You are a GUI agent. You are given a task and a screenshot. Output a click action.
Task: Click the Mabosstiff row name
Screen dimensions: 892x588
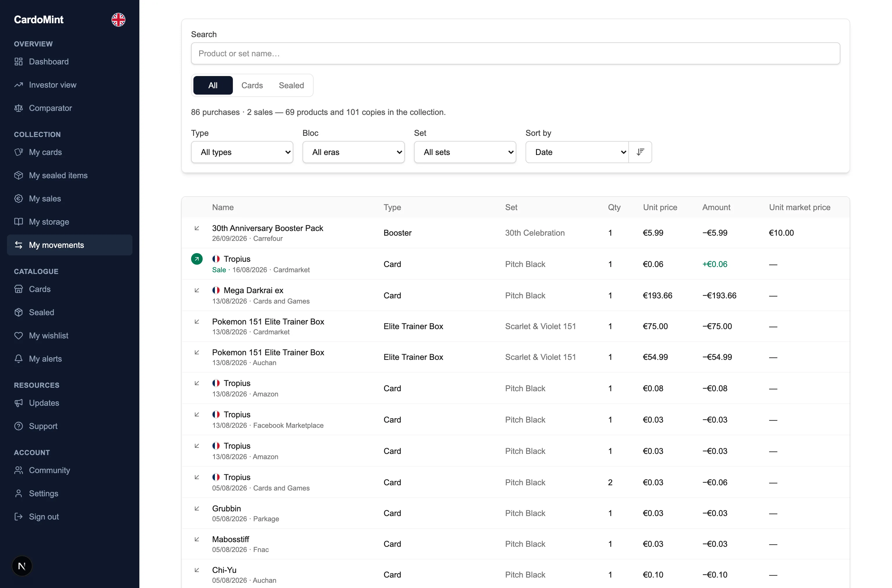pyautogui.click(x=231, y=539)
